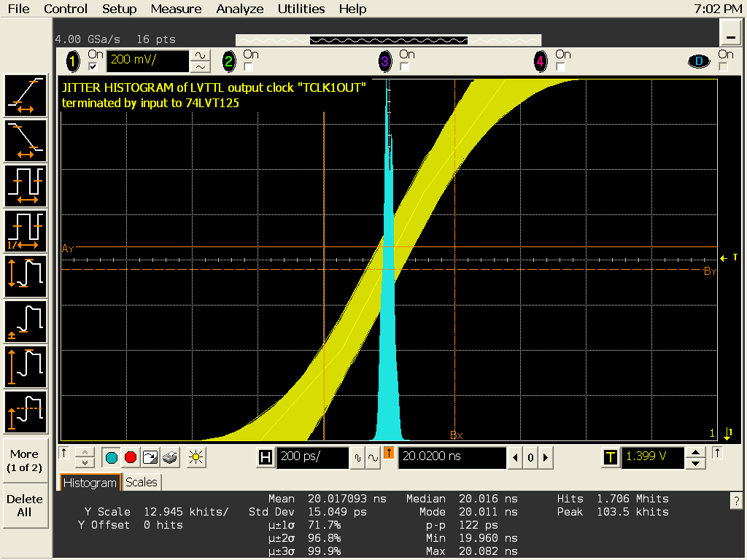Click the lower channel 1 vertical scale button

point(201,67)
